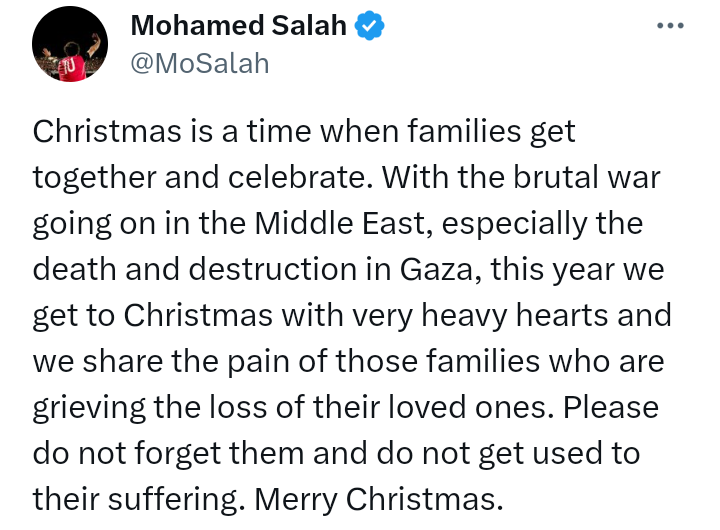The width and height of the screenshot is (720, 530).
Task: Open Mohamed Salah's profile picture
Action: click(x=70, y=44)
